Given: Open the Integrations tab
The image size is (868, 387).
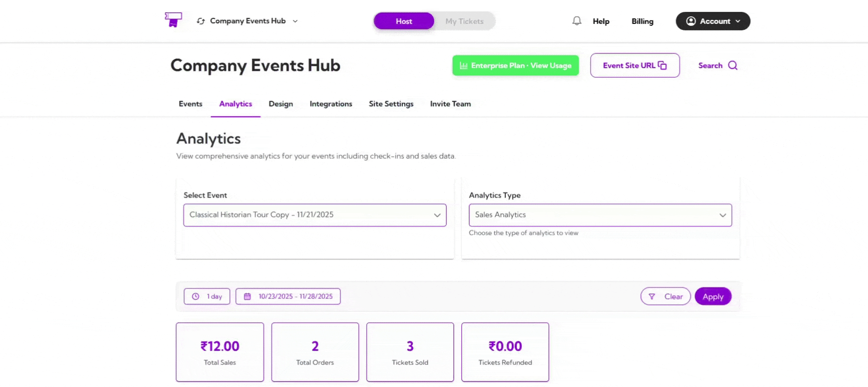Looking at the screenshot, I should (x=331, y=104).
